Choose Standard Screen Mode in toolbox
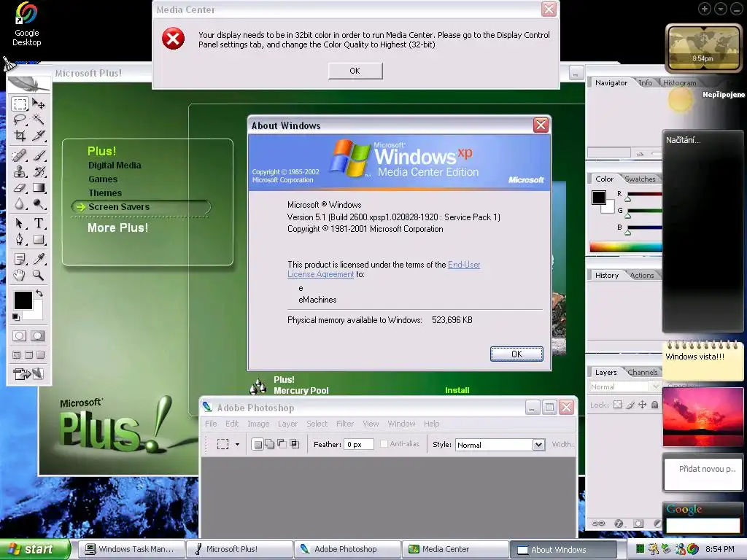Viewport: 747px width, 560px height. click(x=17, y=355)
